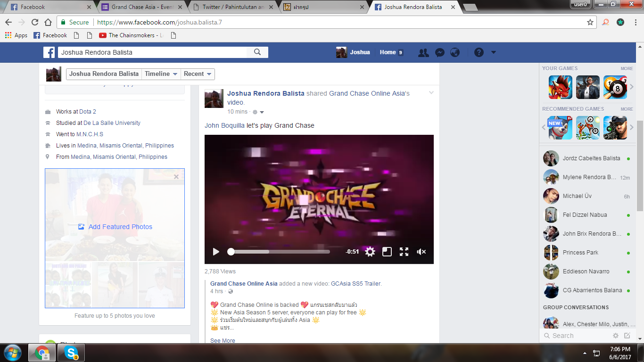Click the browser back arrow
Screen dimensions: 644x362
8,22
